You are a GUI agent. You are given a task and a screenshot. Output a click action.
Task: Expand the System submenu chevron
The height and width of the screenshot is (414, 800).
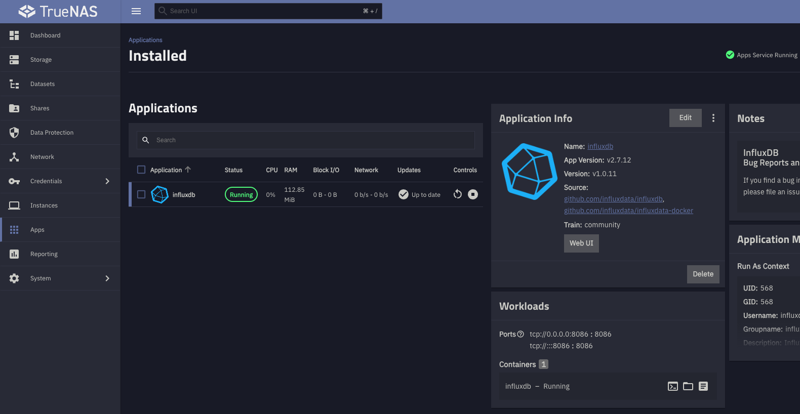pos(107,278)
